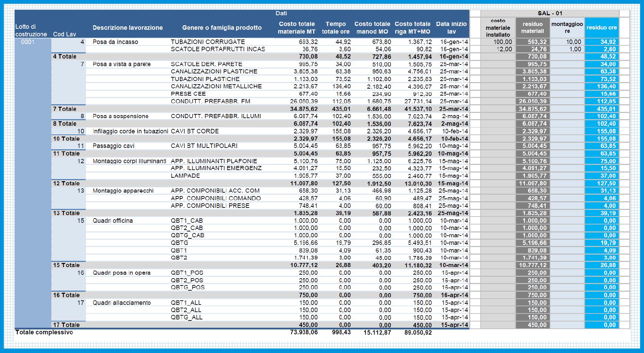The width and height of the screenshot is (644, 353).
Task: Select the 'Posa a sospensione' cell
Action: pyautogui.click(x=121, y=116)
